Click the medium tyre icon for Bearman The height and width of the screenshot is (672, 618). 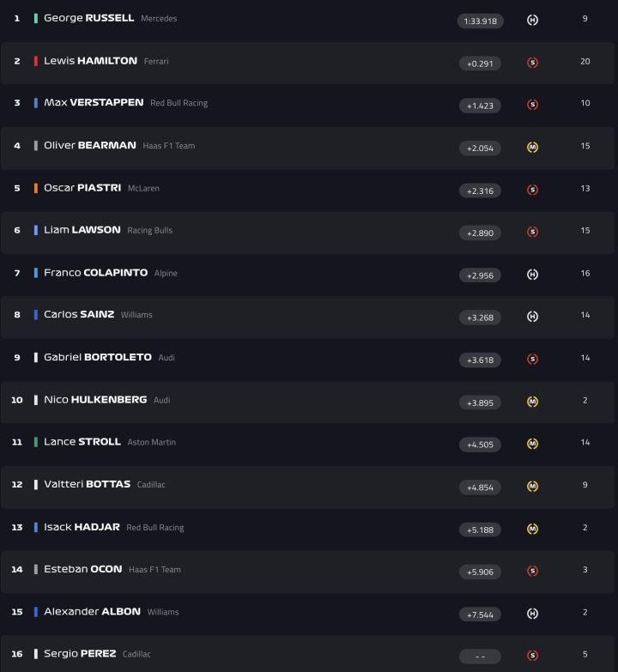[x=532, y=148]
